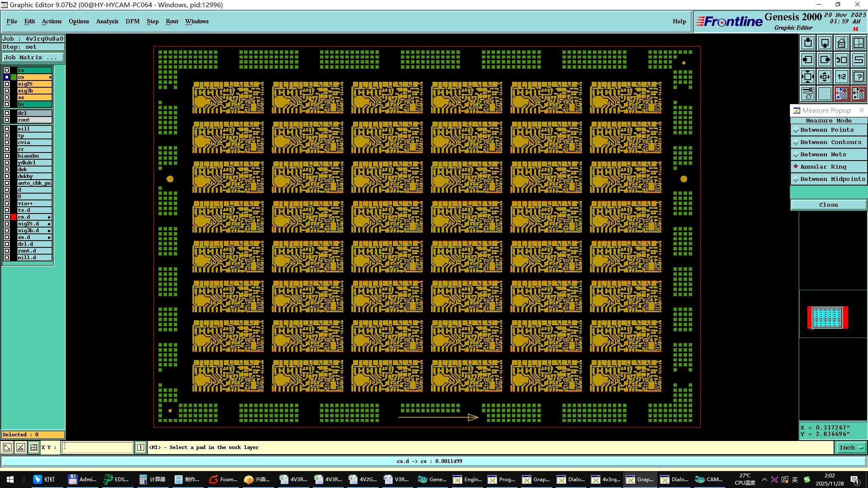
Task: Click the pan left icon
Action: coord(808,60)
